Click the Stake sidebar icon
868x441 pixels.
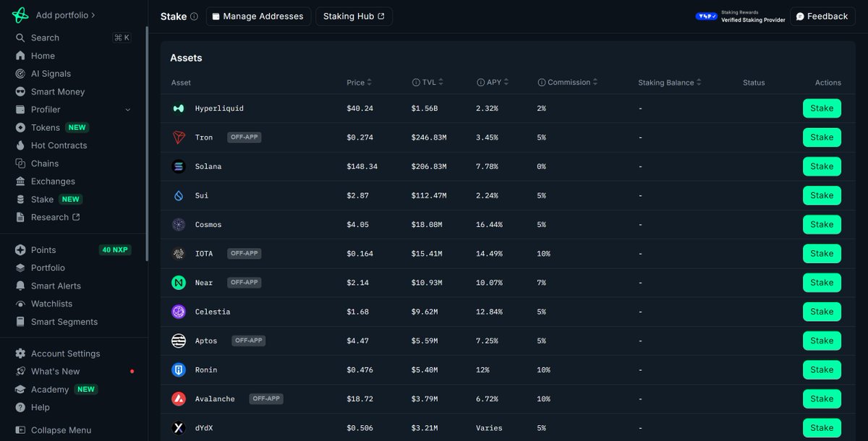click(x=20, y=200)
